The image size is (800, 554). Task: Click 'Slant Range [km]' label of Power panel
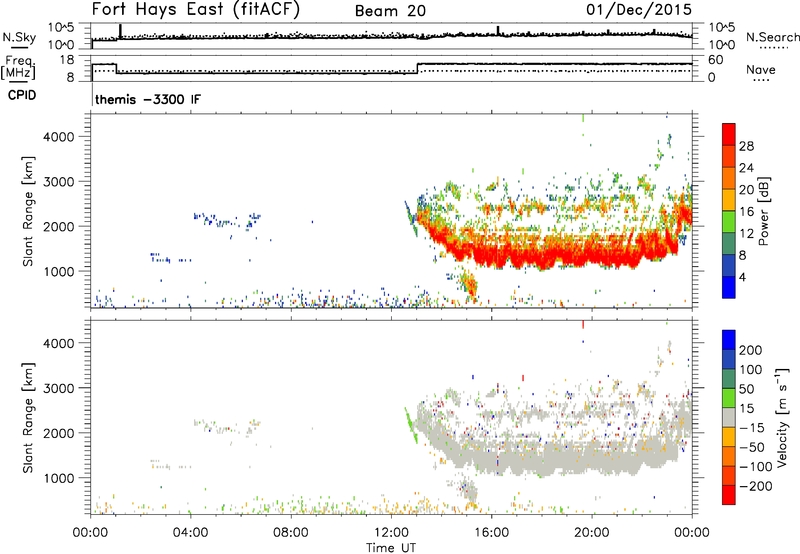point(28,211)
